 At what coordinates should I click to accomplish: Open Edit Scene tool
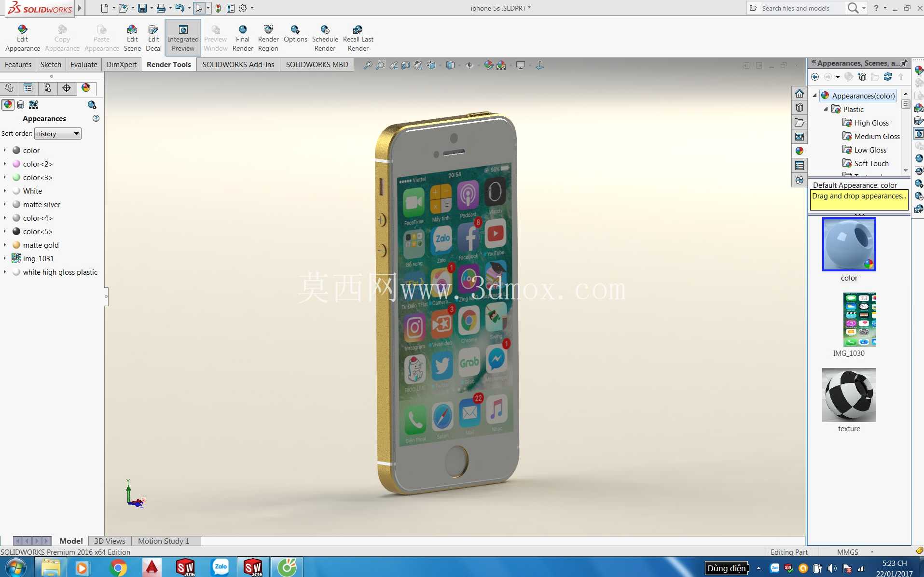(x=132, y=38)
